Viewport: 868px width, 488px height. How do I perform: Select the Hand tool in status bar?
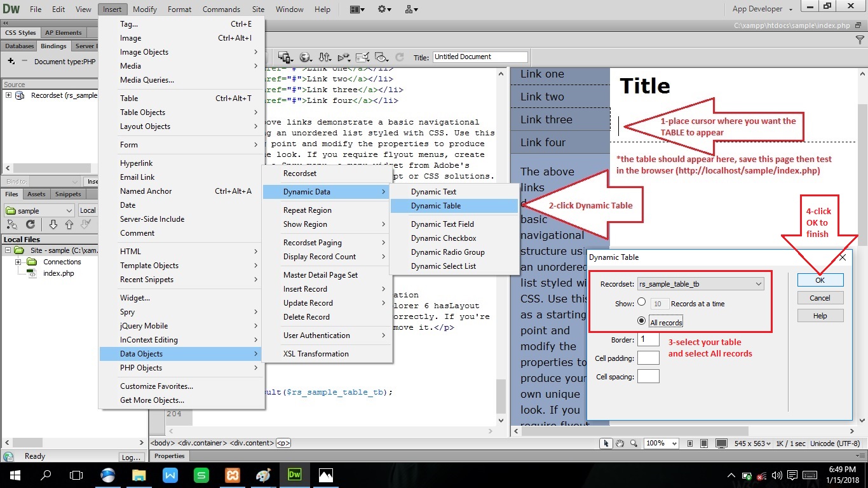pos(620,443)
